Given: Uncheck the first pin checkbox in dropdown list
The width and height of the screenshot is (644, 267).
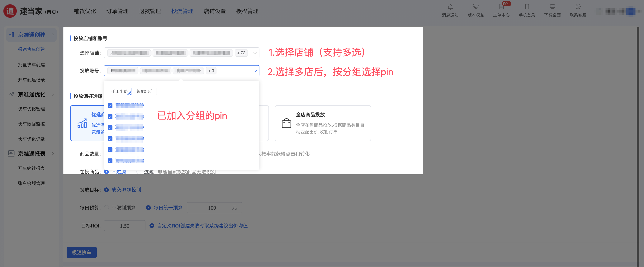Looking at the screenshot, I should (110, 105).
